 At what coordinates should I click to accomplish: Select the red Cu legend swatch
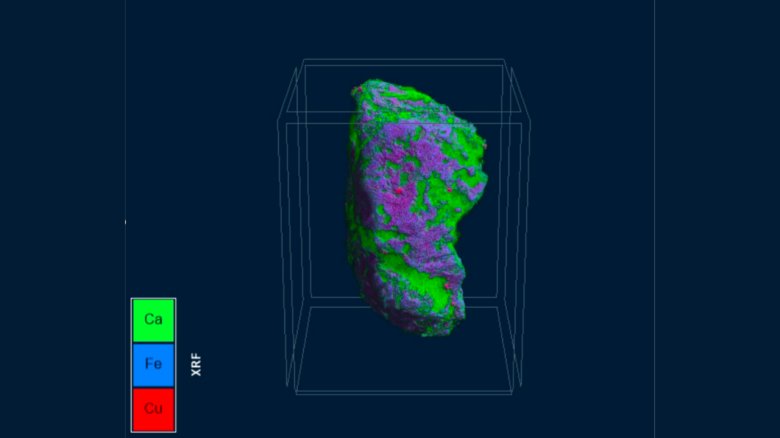click(153, 409)
